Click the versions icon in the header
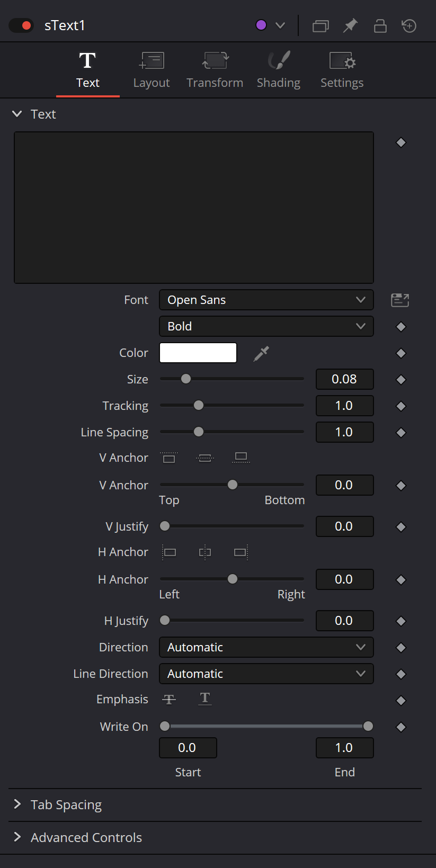This screenshot has height=868, width=436. coord(321,25)
